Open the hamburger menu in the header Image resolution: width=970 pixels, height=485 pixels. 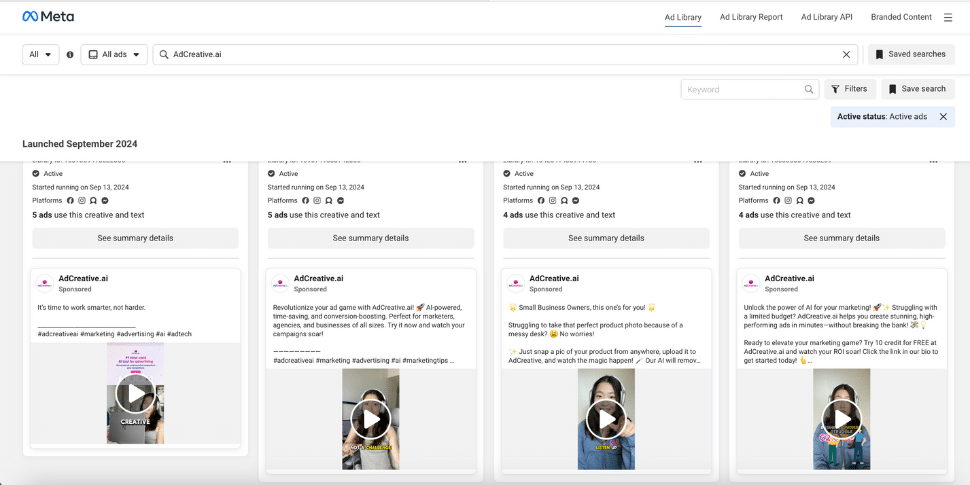[948, 17]
